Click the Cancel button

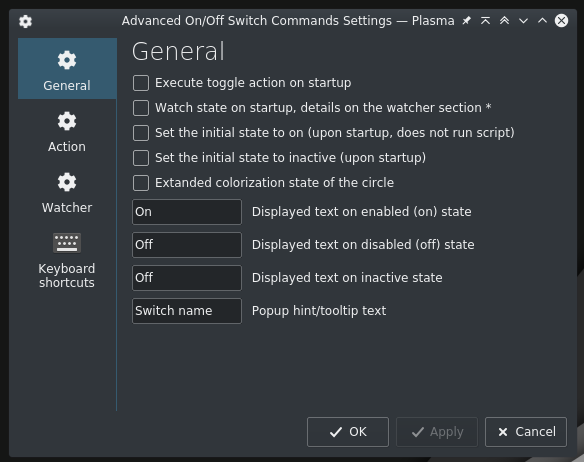(x=526, y=432)
